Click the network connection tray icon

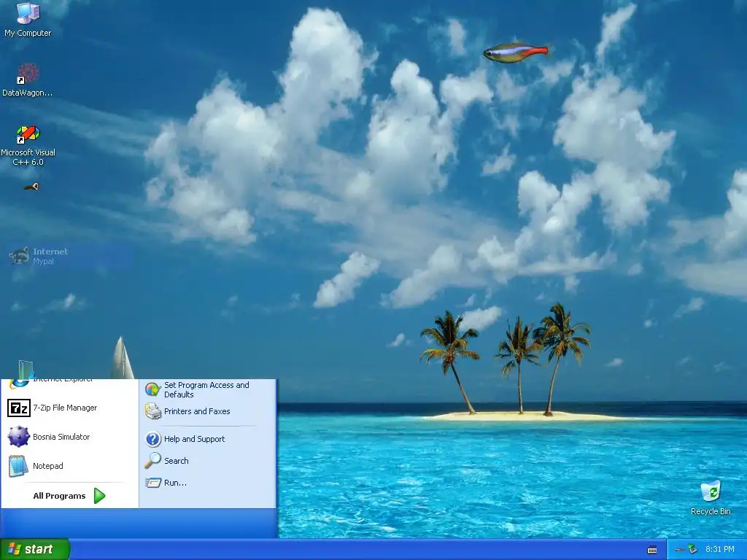681,550
